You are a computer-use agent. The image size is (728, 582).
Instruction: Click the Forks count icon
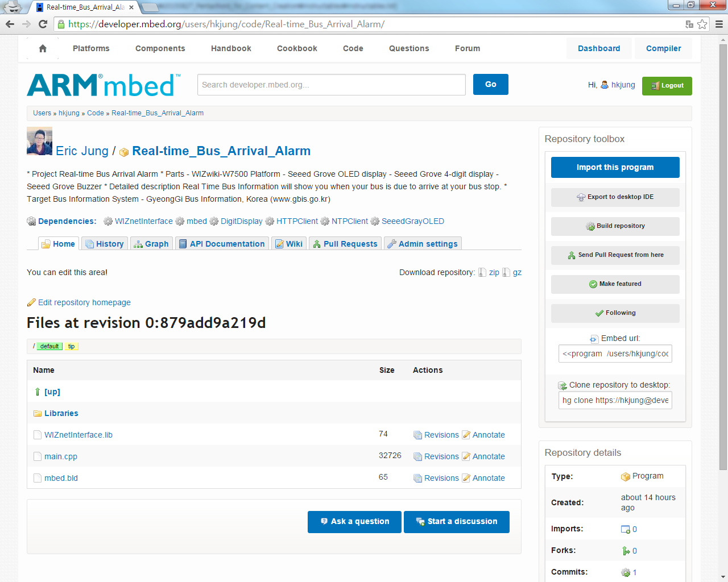coord(626,551)
